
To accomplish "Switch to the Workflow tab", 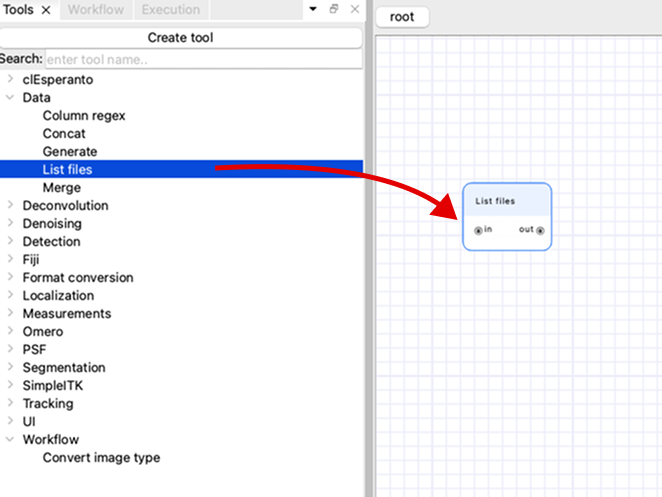I will 96,9.
